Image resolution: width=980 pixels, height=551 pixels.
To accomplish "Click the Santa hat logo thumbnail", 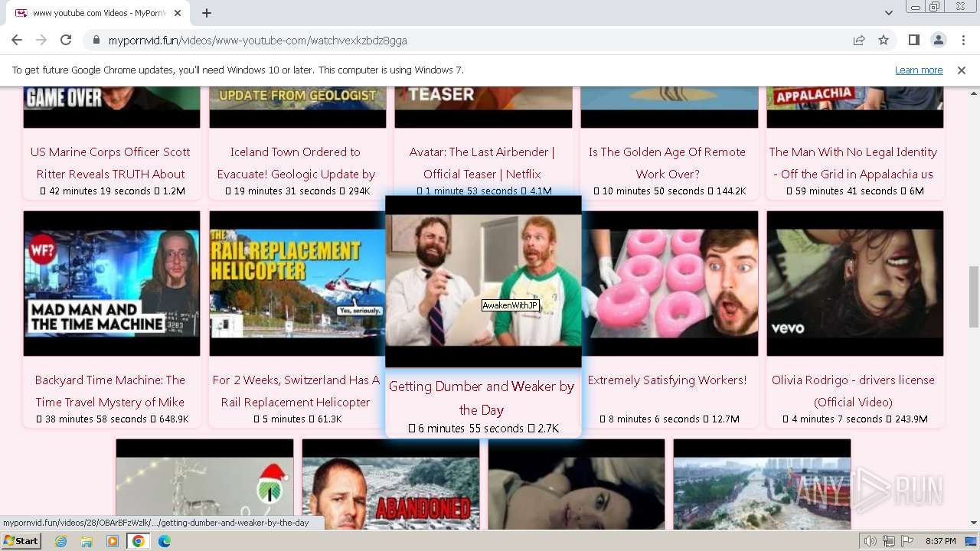I will tap(204, 484).
